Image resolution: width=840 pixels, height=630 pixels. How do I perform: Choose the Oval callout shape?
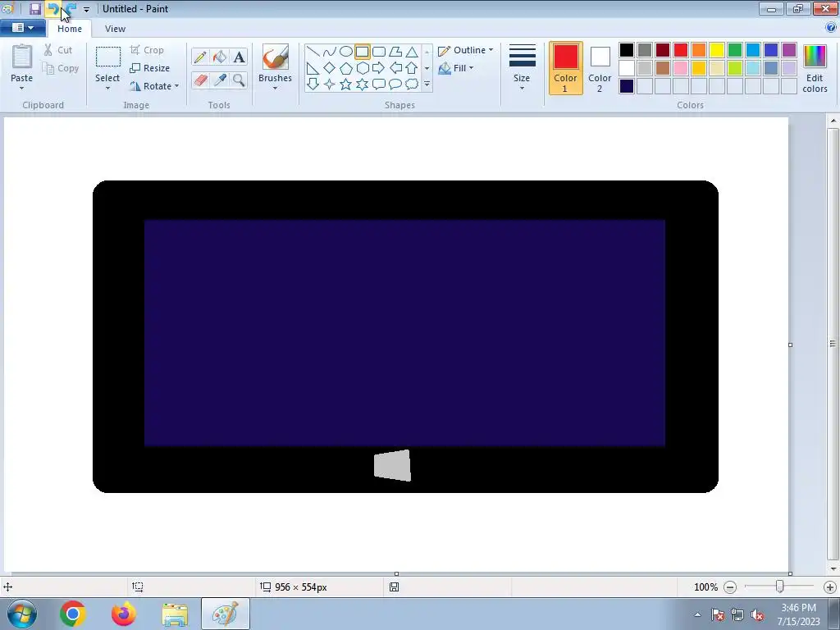[395, 84]
